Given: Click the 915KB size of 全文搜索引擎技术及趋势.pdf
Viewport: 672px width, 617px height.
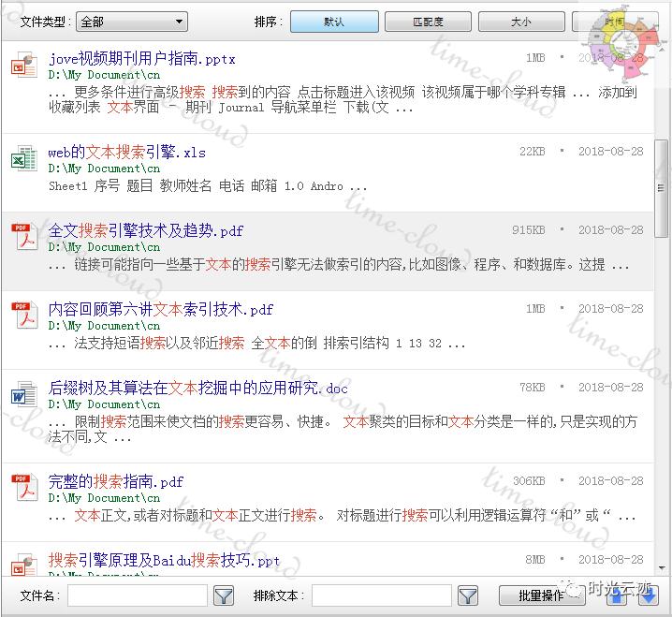Looking at the screenshot, I should click(x=529, y=230).
